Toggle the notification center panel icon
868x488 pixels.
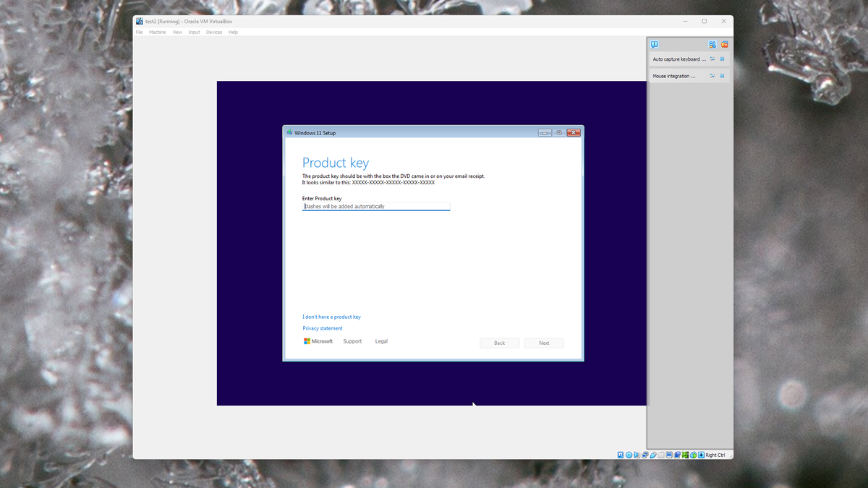point(654,45)
